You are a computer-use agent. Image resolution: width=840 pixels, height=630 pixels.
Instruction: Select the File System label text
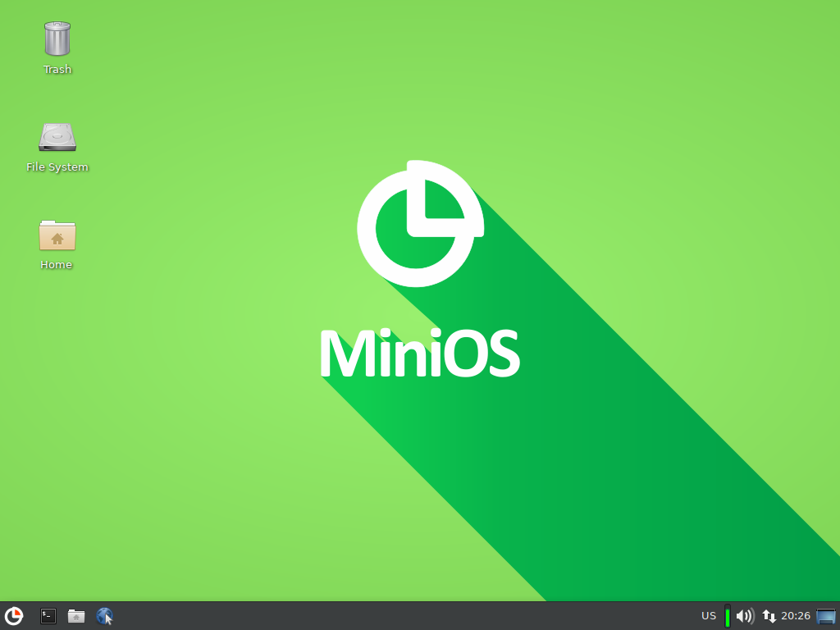click(57, 167)
